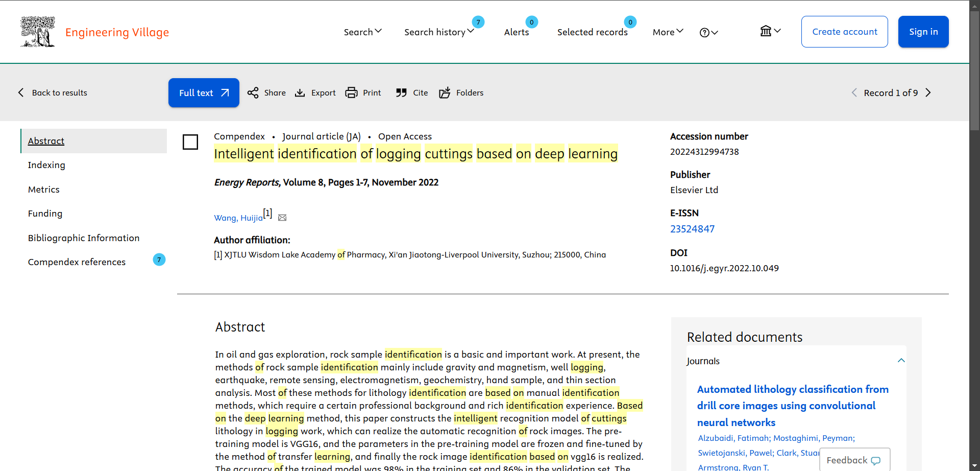
Task: Click the Share icon
Action: 253,92
